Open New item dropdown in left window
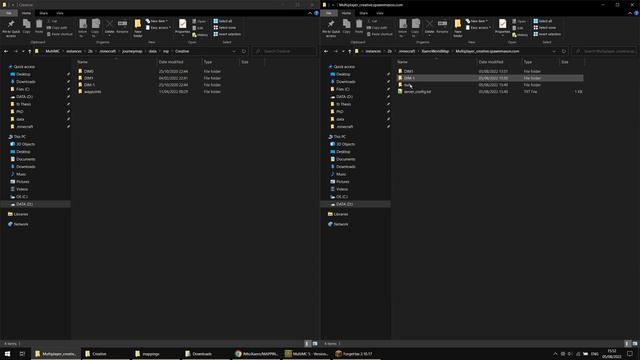 tap(158, 21)
